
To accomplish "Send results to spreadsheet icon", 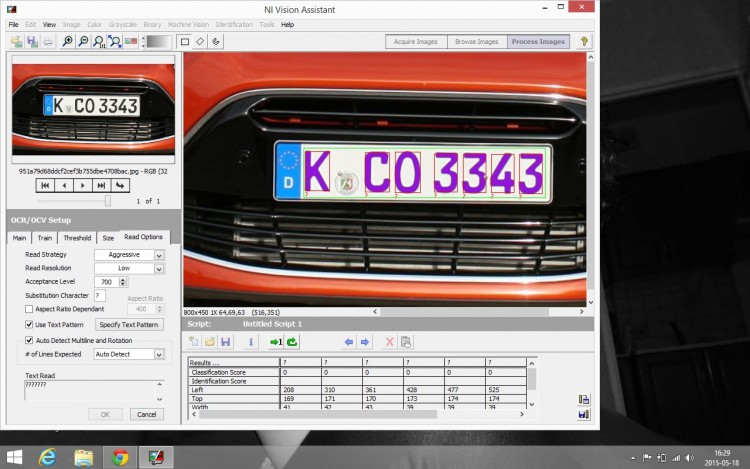I will (584, 399).
